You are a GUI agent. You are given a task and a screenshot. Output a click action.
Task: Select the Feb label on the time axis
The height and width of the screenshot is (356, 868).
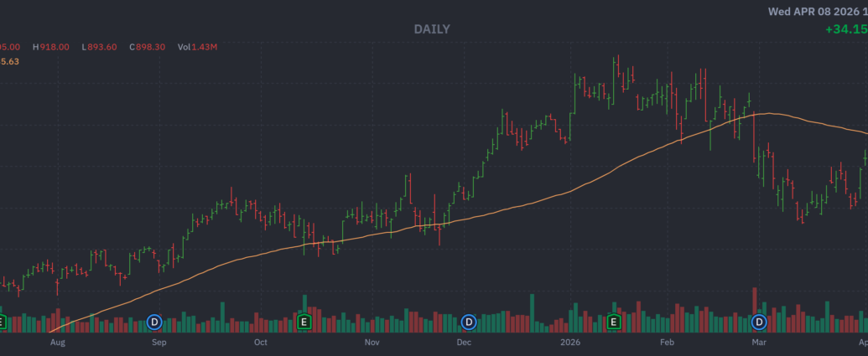[x=668, y=343]
